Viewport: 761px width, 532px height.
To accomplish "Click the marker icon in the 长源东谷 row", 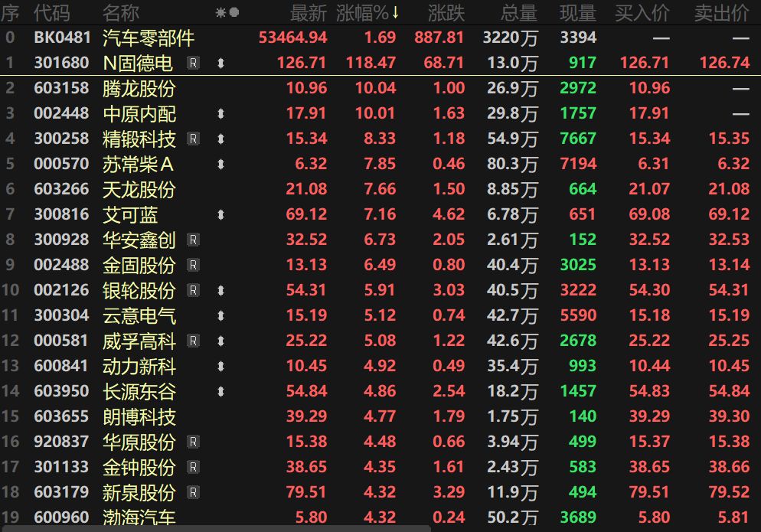I will [220, 391].
